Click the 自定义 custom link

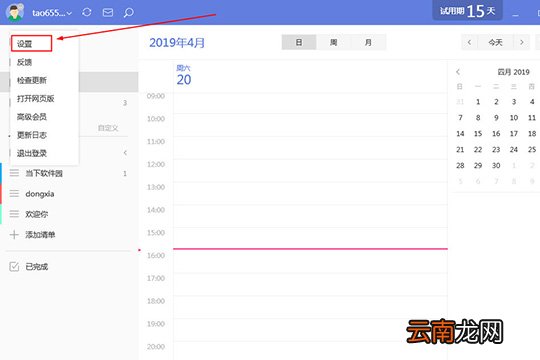(108, 128)
